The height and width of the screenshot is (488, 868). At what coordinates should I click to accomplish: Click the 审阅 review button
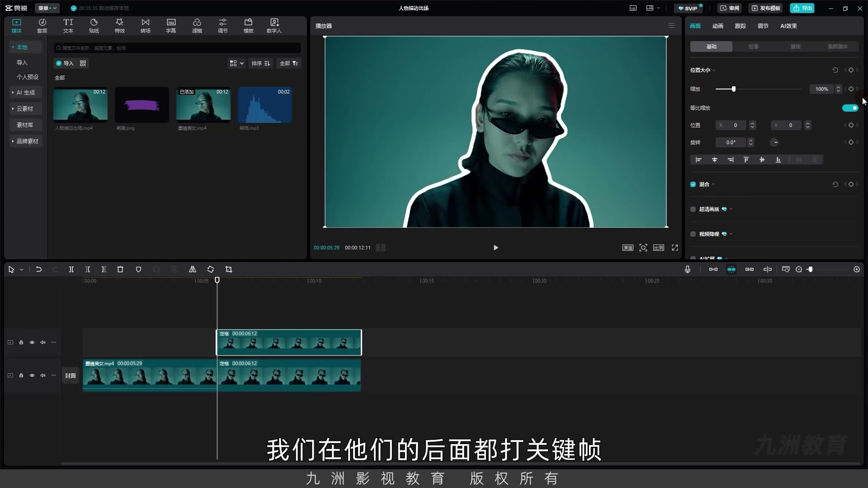click(729, 8)
